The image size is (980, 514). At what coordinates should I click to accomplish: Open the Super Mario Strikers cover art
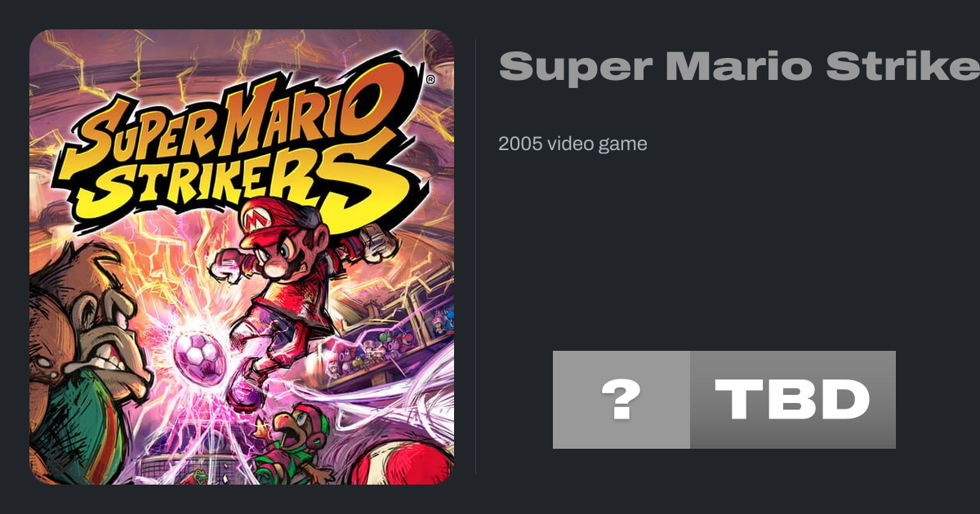coord(242,257)
